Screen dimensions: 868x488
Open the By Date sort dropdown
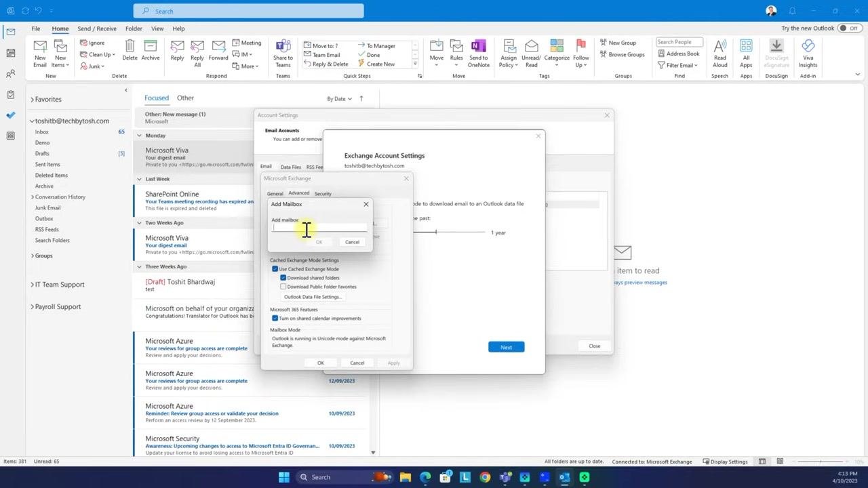[x=339, y=98]
